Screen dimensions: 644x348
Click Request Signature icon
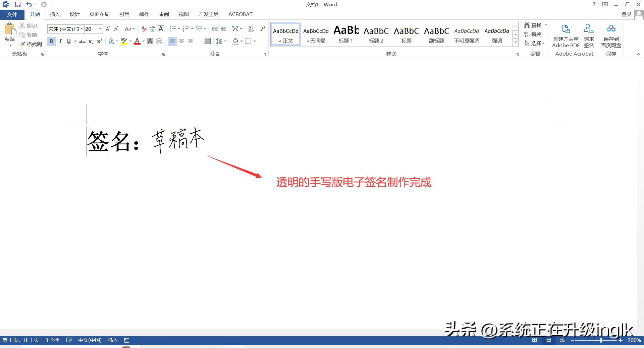coord(589,36)
